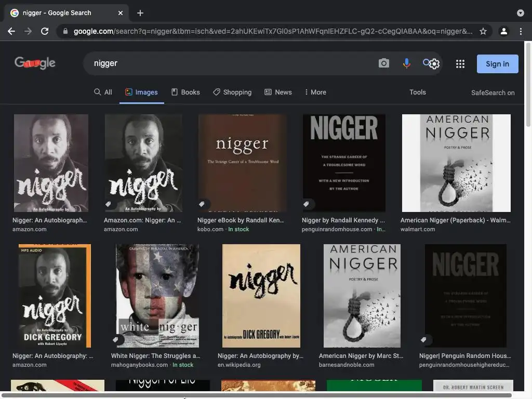
Task: Search by image with the camera icon
Action: click(x=384, y=63)
